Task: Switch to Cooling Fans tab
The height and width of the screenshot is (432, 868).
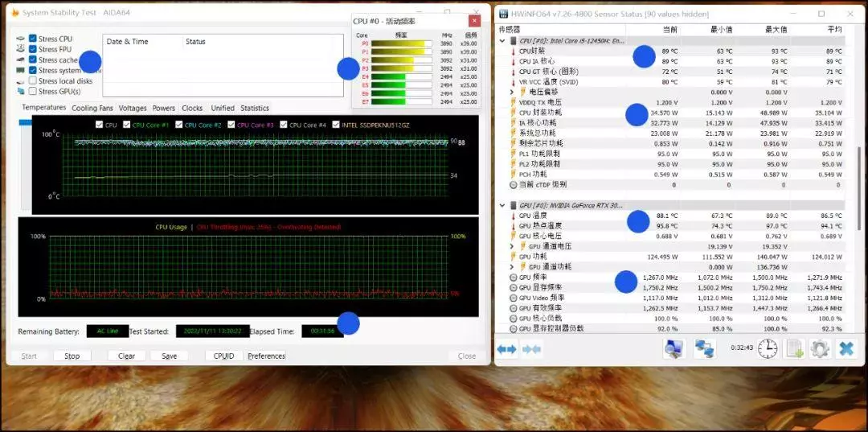Action: click(x=92, y=109)
